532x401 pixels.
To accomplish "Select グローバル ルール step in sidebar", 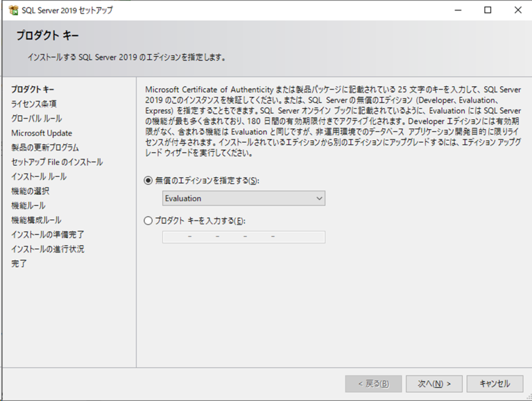I will coord(37,118).
